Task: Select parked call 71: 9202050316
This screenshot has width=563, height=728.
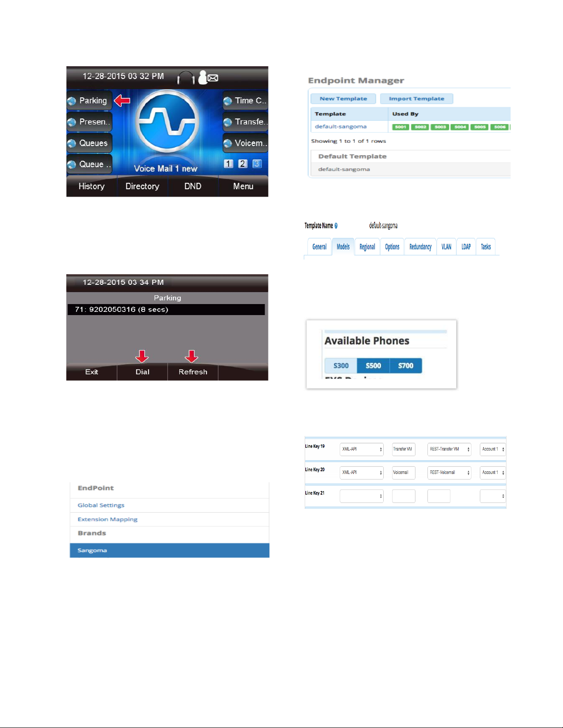Action: click(166, 310)
